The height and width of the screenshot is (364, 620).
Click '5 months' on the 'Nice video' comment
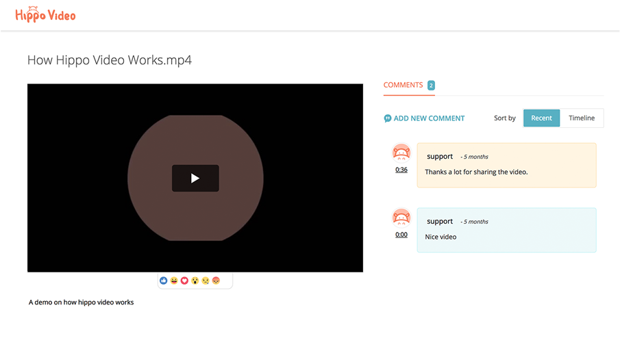point(475,222)
